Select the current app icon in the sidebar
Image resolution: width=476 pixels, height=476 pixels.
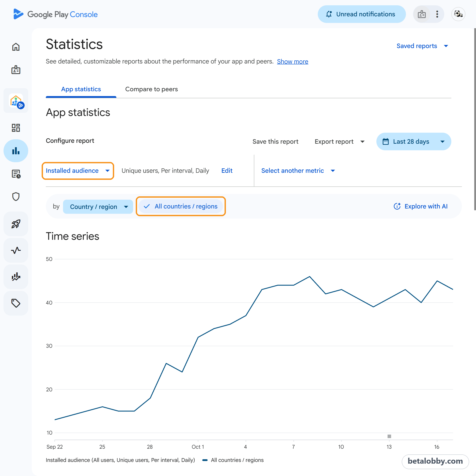(x=16, y=100)
